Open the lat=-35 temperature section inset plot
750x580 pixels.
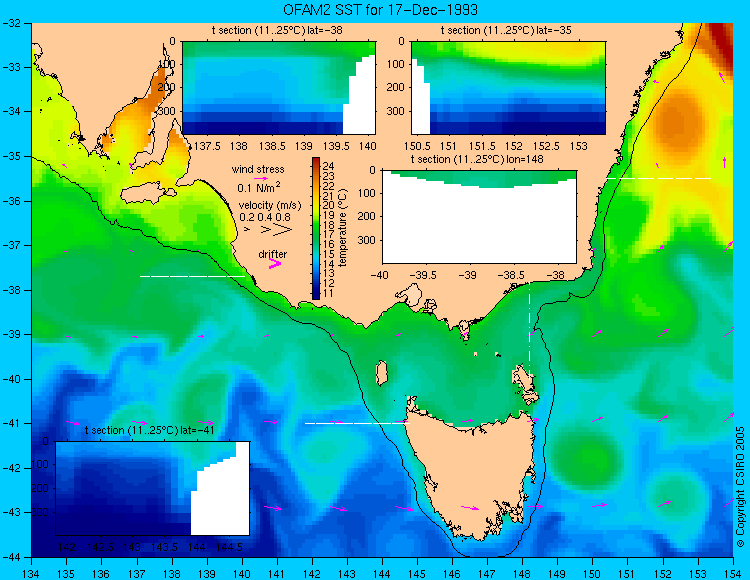[x=508, y=88]
